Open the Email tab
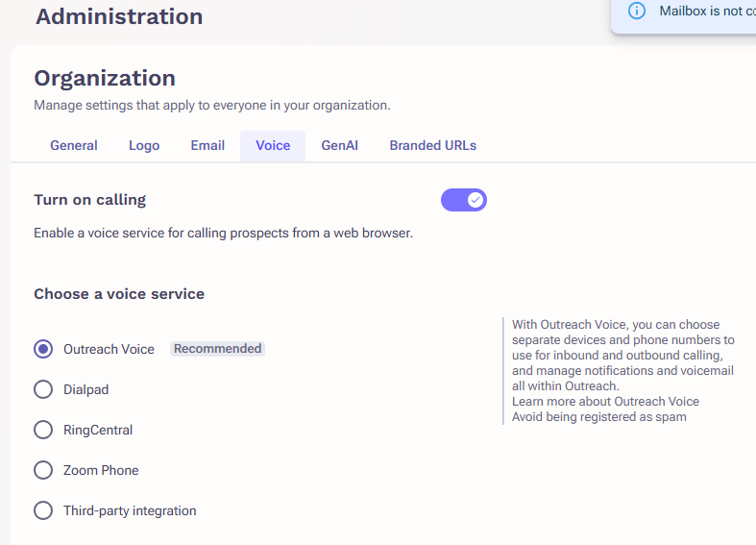The height and width of the screenshot is (545, 756). point(207,146)
